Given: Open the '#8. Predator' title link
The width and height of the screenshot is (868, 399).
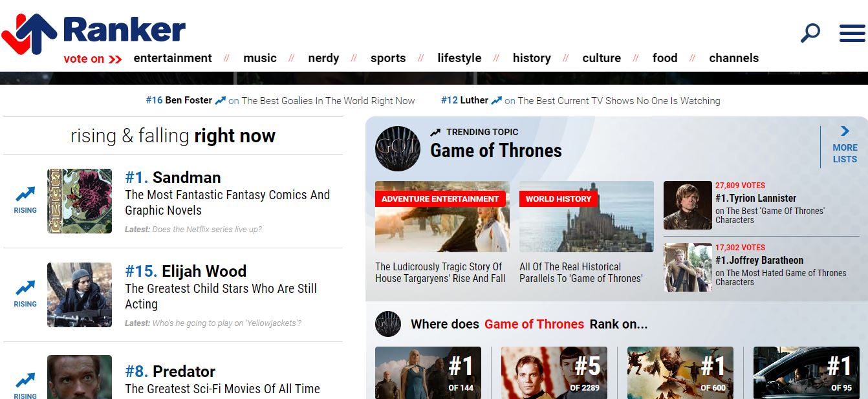Looking at the screenshot, I should tap(170, 371).
